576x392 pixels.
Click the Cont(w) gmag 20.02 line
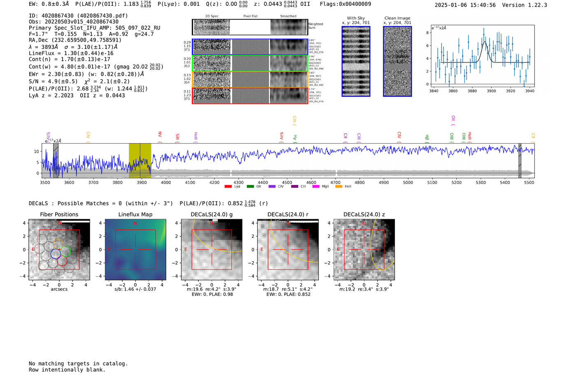96,66
